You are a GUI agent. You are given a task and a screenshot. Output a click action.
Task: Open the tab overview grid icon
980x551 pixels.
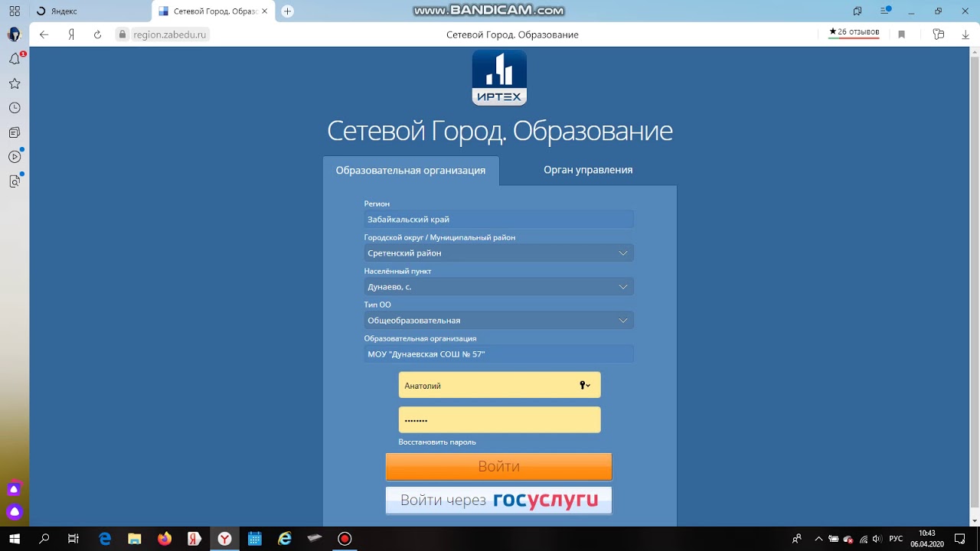coord(14,11)
